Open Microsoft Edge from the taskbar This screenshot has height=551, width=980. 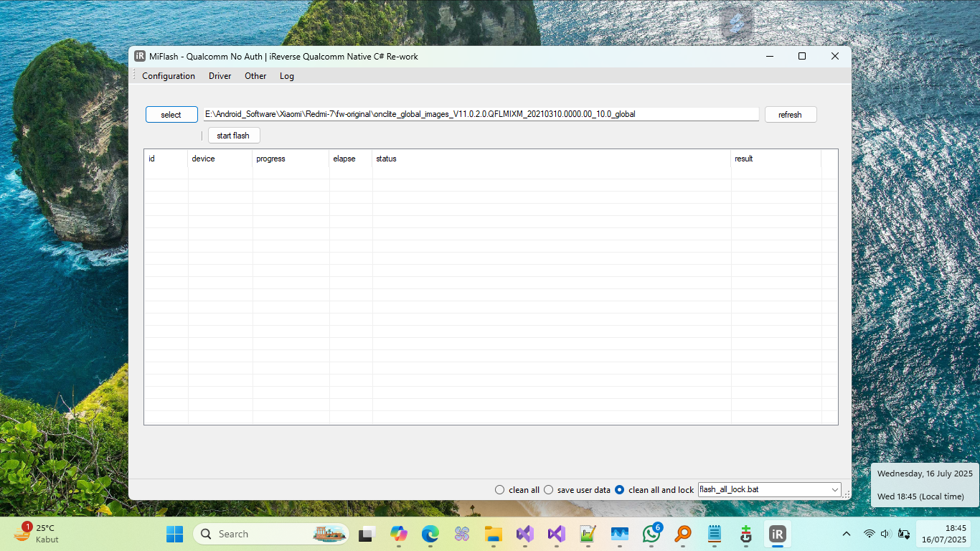[x=430, y=534]
